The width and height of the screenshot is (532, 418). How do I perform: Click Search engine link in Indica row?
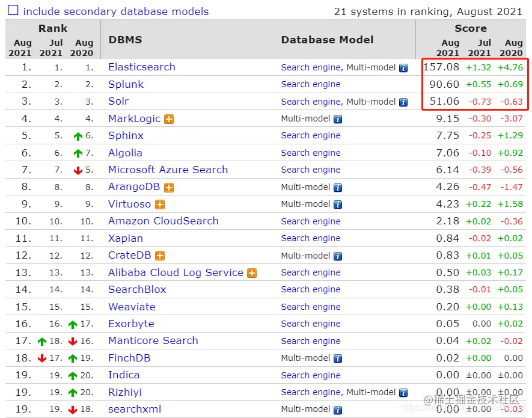311,375
